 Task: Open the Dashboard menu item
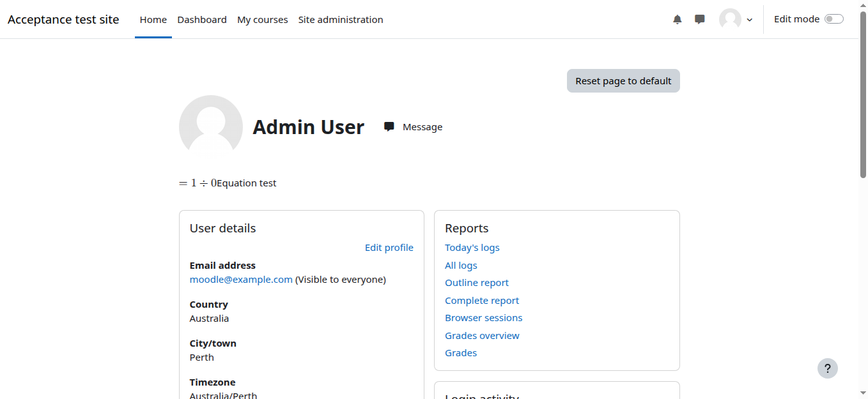[202, 20]
